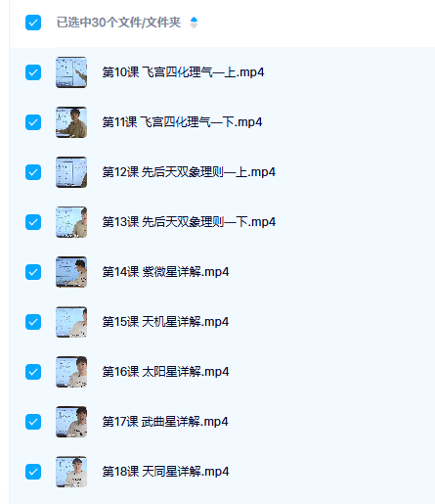Toggle the sort order arrow icon
This screenshot has width=435, height=504.
tap(194, 23)
